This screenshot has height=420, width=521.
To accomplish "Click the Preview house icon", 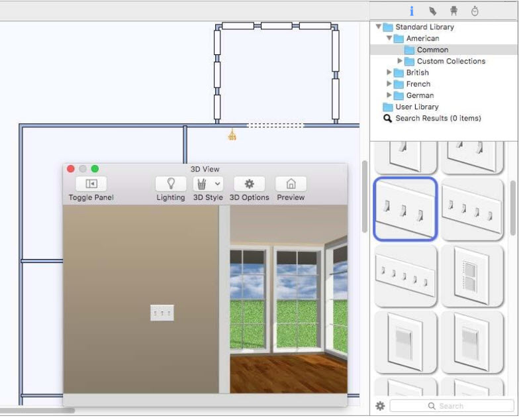I will coord(291,184).
